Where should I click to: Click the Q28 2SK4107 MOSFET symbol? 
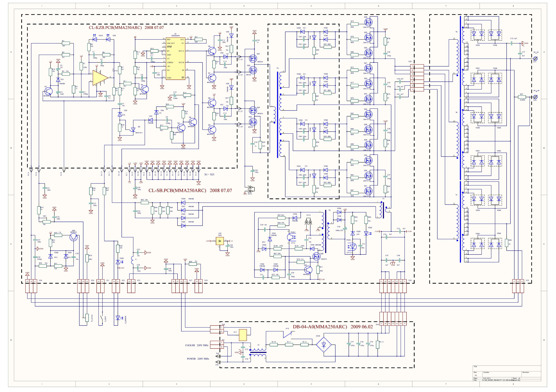(368, 22)
